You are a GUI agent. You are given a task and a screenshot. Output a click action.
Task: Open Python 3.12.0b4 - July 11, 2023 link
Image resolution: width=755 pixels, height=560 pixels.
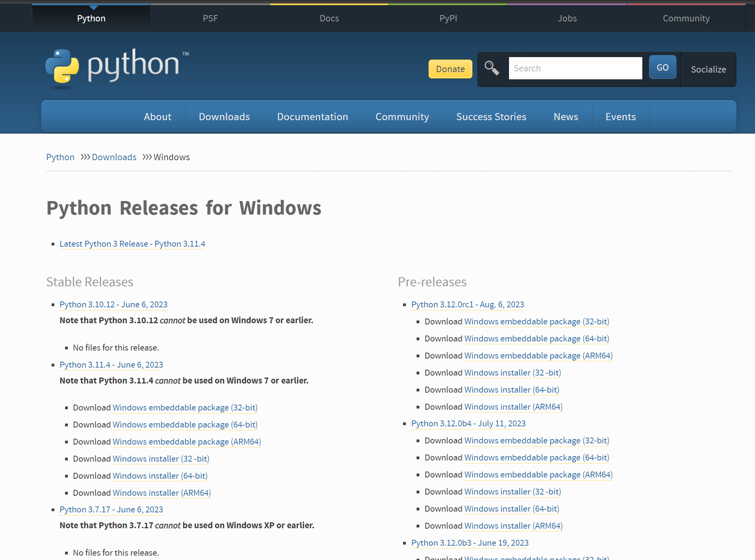pyautogui.click(x=468, y=423)
